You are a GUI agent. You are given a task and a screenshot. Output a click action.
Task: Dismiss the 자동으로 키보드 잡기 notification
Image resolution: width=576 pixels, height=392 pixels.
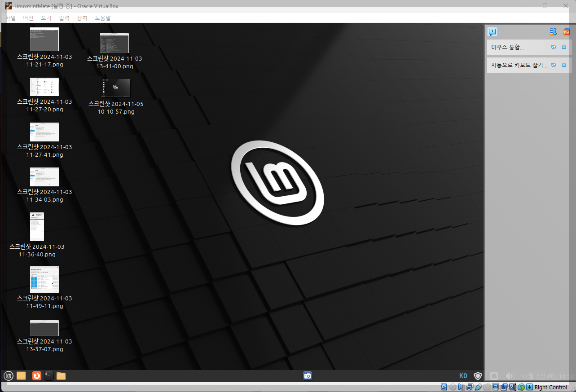pyautogui.click(x=564, y=65)
